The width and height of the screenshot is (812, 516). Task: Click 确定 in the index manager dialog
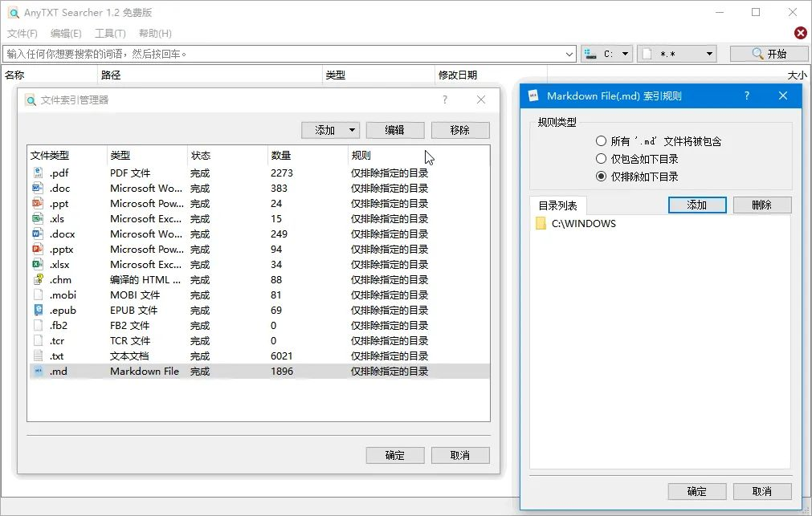click(x=395, y=456)
